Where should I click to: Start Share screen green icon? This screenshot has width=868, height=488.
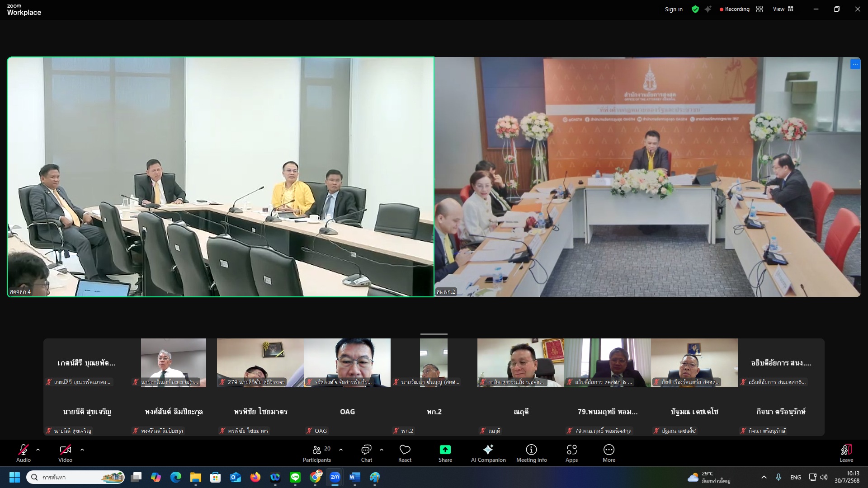coord(445,450)
